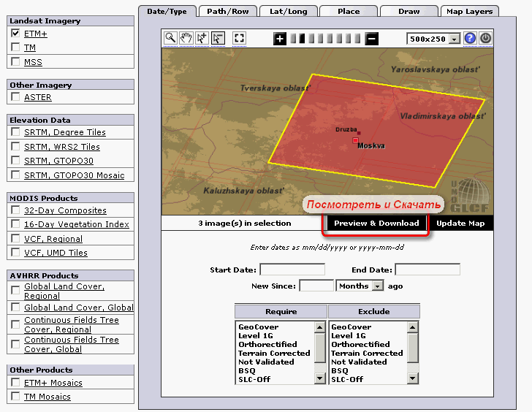The image size is (532, 412).
Task: Open the 500x250 map size dropdown
Action: point(455,39)
